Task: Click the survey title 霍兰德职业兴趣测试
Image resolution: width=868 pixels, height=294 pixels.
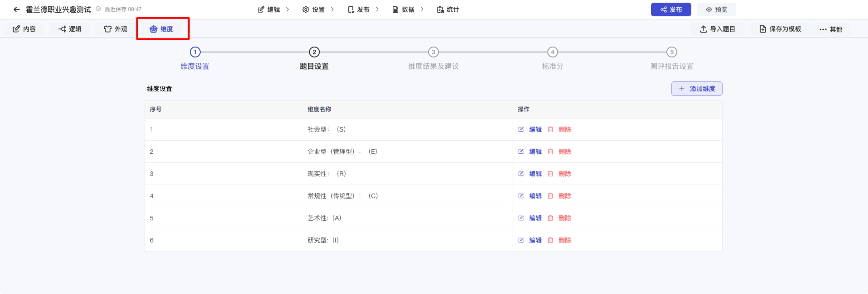Action: 58,9
